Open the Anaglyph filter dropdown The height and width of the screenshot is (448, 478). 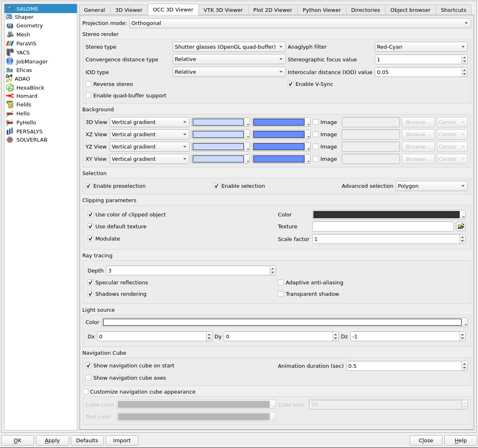421,47
